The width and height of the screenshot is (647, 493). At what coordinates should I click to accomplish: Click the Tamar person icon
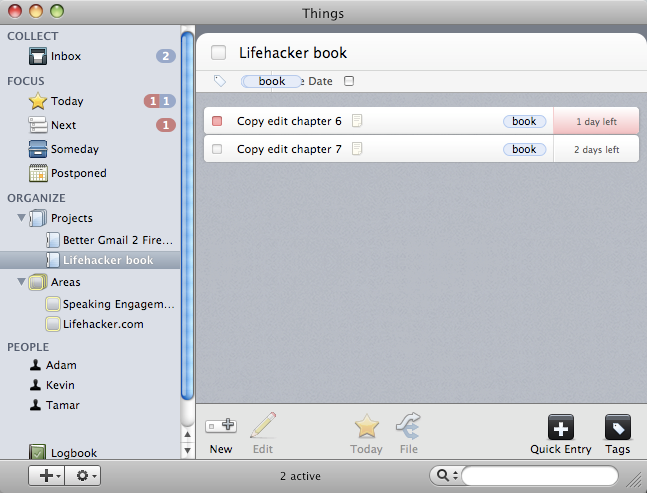tap(35, 405)
